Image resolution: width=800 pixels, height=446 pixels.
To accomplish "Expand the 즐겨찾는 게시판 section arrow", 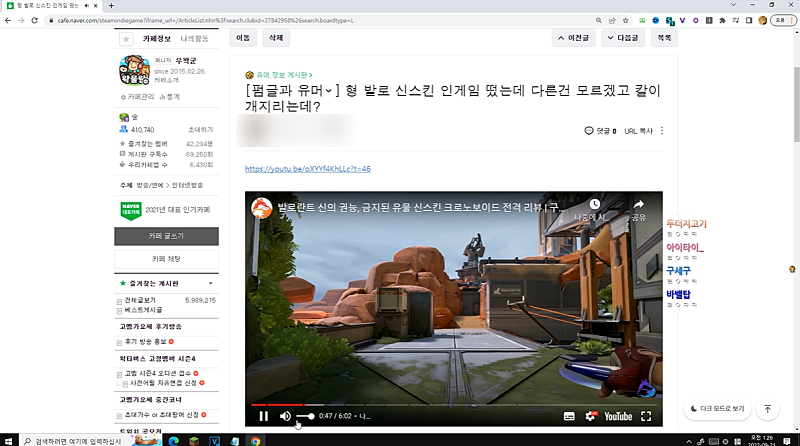I will point(211,283).
